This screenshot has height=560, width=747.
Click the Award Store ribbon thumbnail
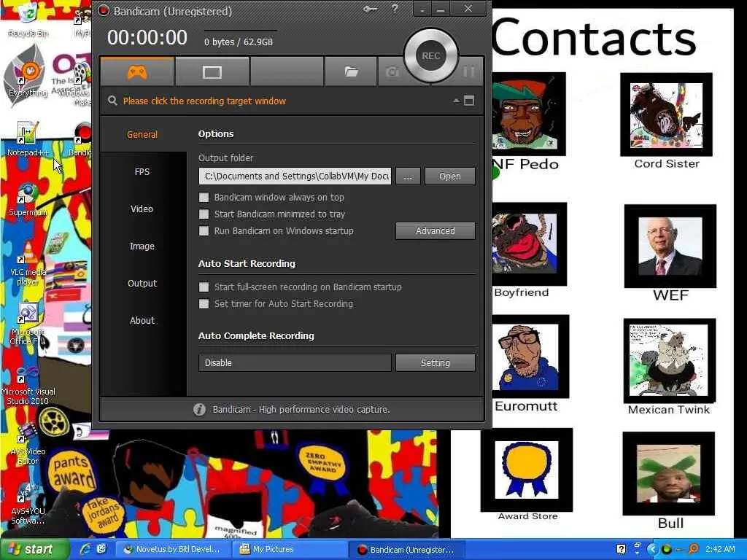click(x=527, y=470)
